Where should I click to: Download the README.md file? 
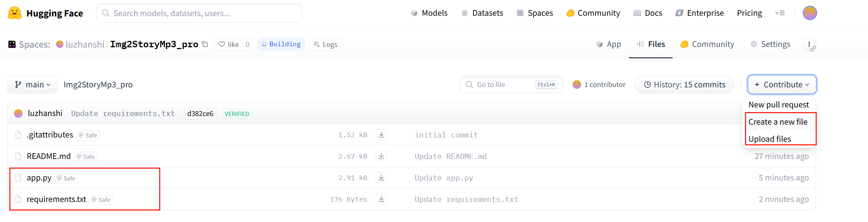(381, 156)
